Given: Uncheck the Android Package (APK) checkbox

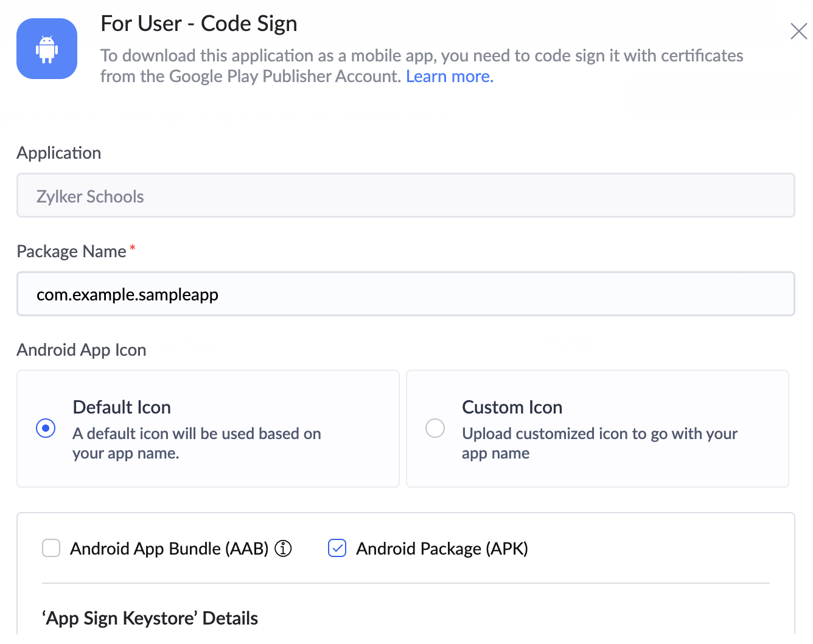Looking at the screenshot, I should pyautogui.click(x=337, y=549).
